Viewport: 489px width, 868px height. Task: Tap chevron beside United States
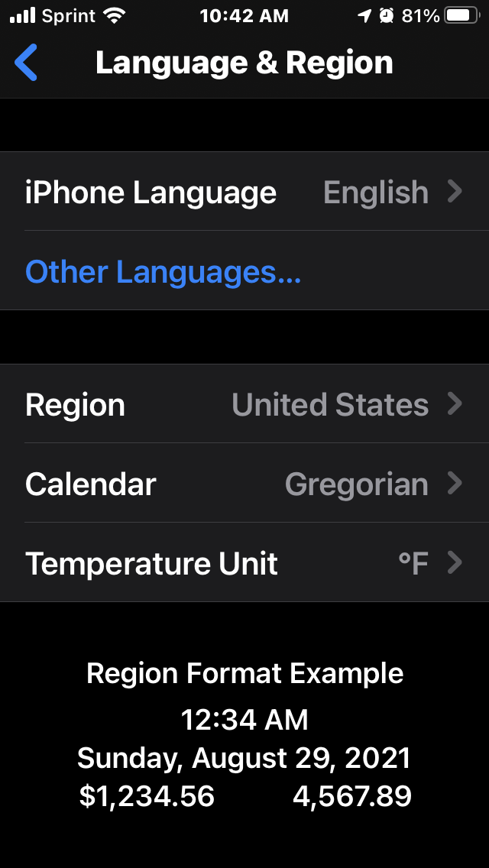(x=455, y=403)
